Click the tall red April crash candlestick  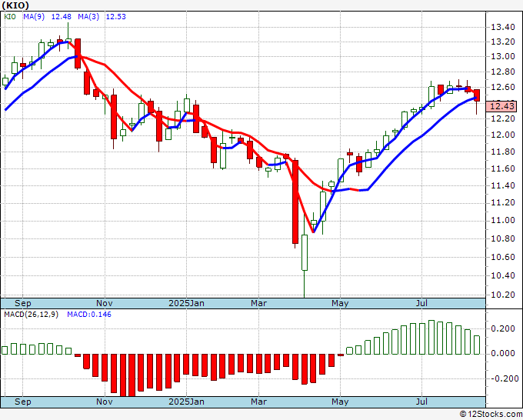295,202
